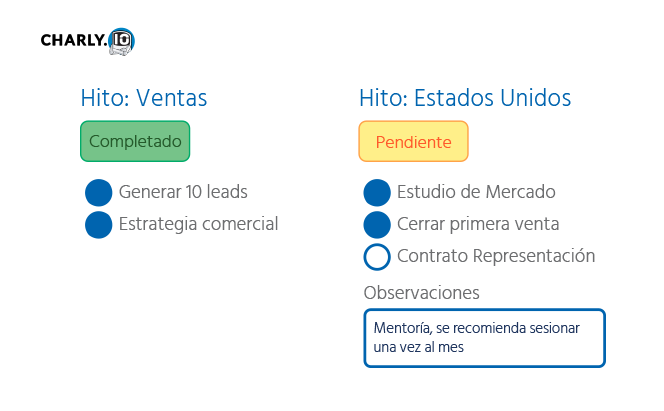Click the Observaciones section label
664x411 pixels.
click(421, 293)
